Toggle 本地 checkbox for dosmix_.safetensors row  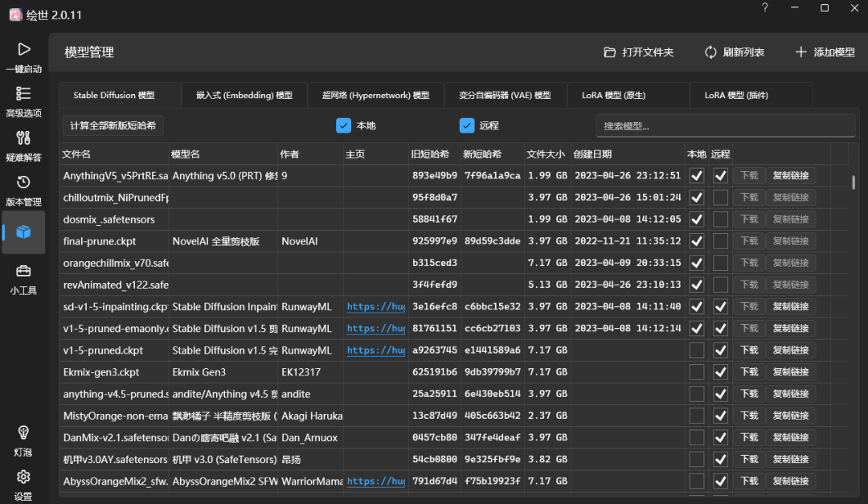pos(696,219)
